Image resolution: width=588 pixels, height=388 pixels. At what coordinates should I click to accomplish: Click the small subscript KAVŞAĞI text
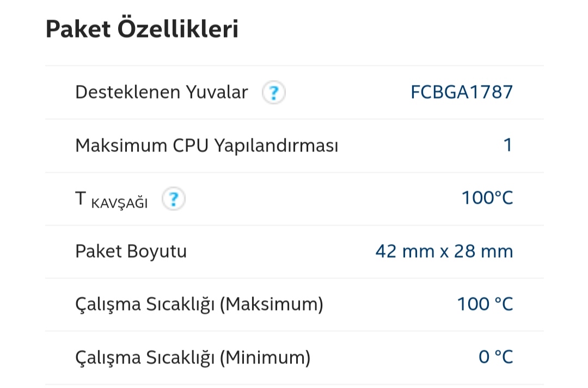(x=120, y=203)
